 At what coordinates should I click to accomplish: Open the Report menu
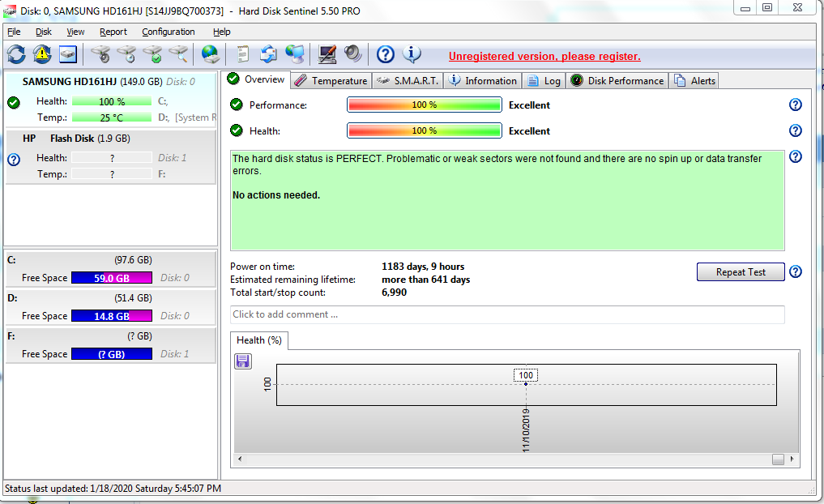pos(113,32)
